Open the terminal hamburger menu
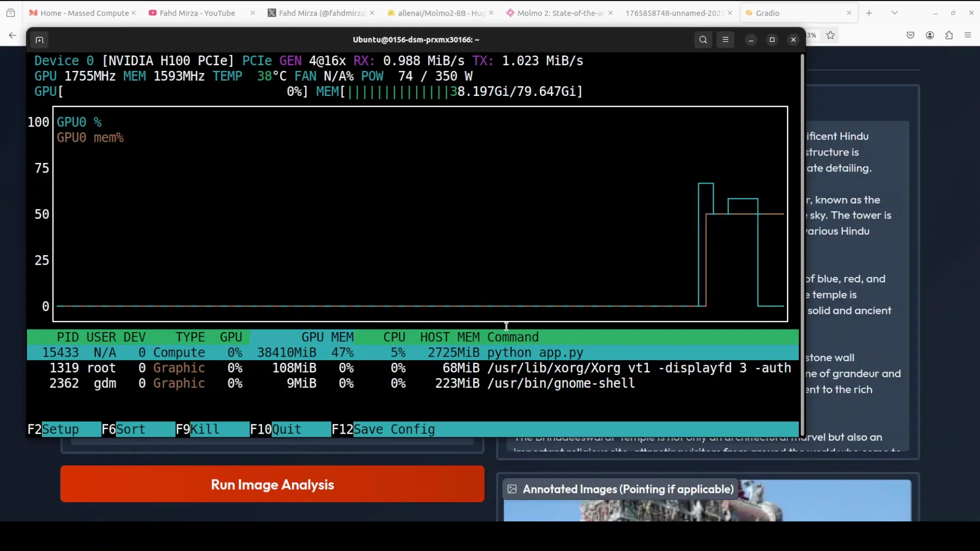The height and width of the screenshot is (551, 980). pyautogui.click(x=725, y=40)
